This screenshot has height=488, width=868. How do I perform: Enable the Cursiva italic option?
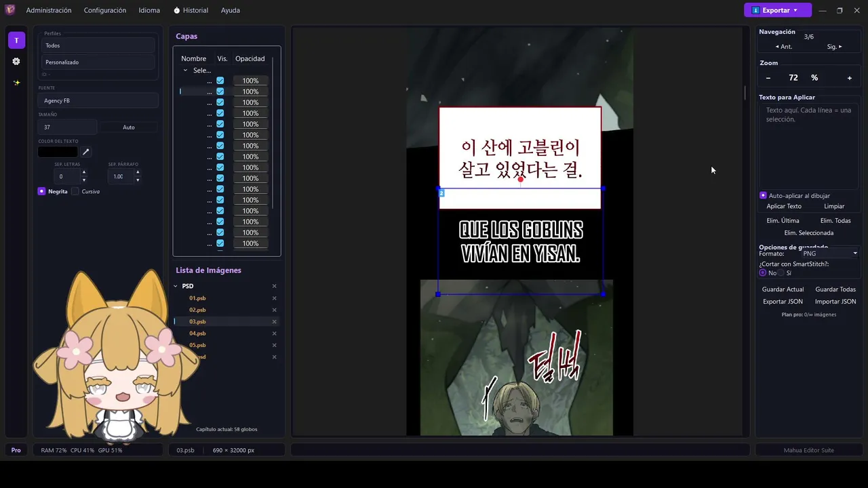point(75,191)
